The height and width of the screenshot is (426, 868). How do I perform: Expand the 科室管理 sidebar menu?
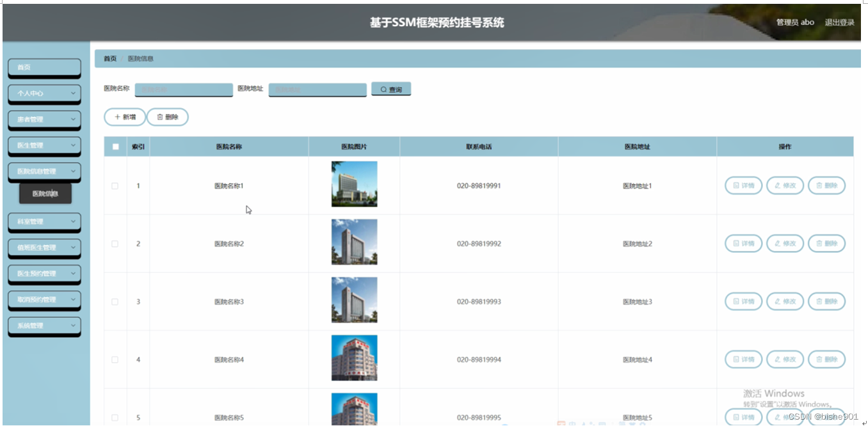(x=44, y=221)
